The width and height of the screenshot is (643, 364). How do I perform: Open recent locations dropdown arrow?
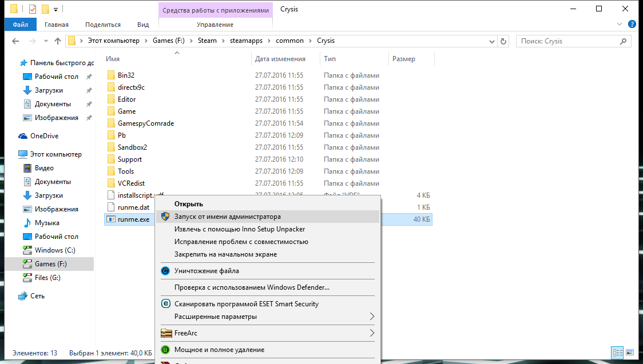coord(46,41)
